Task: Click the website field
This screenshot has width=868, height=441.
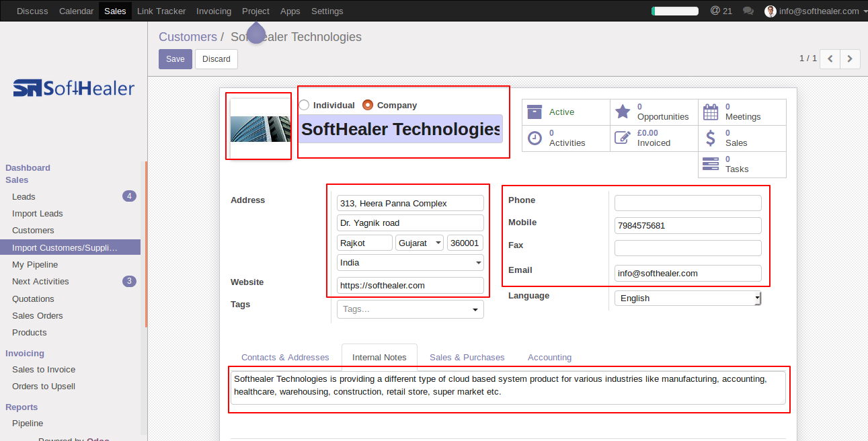Action: coord(410,285)
